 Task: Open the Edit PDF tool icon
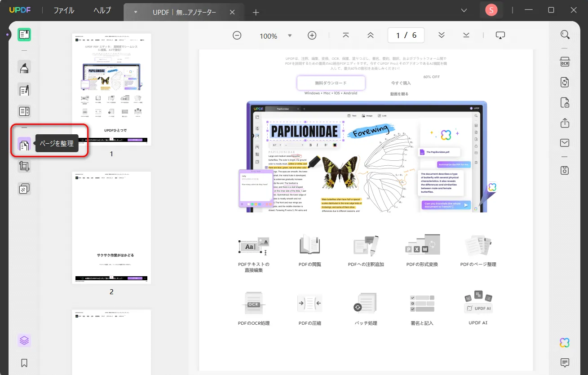pyautogui.click(x=24, y=90)
